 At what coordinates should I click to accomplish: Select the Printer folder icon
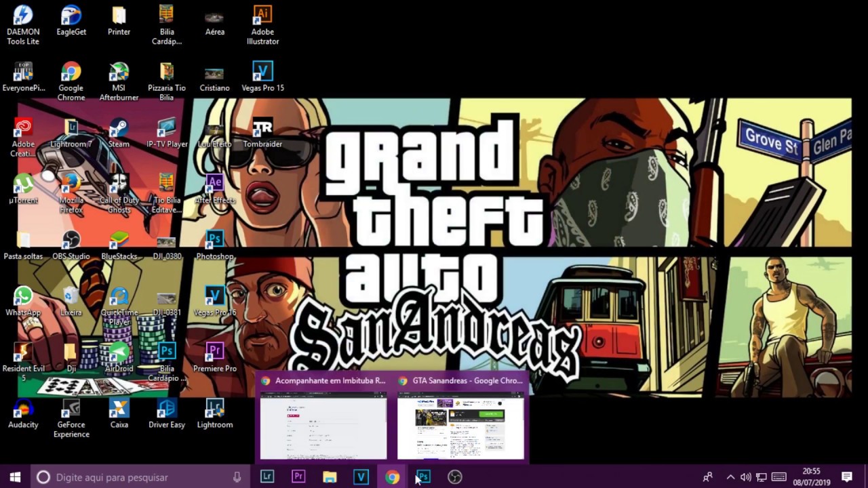(x=119, y=20)
